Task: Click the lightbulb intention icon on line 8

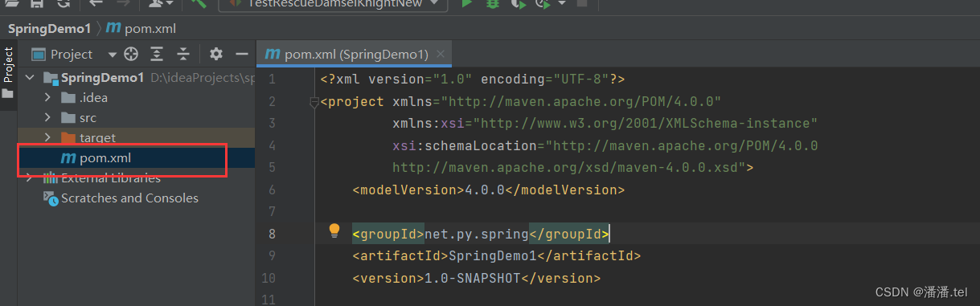Action: [x=334, y=231]
